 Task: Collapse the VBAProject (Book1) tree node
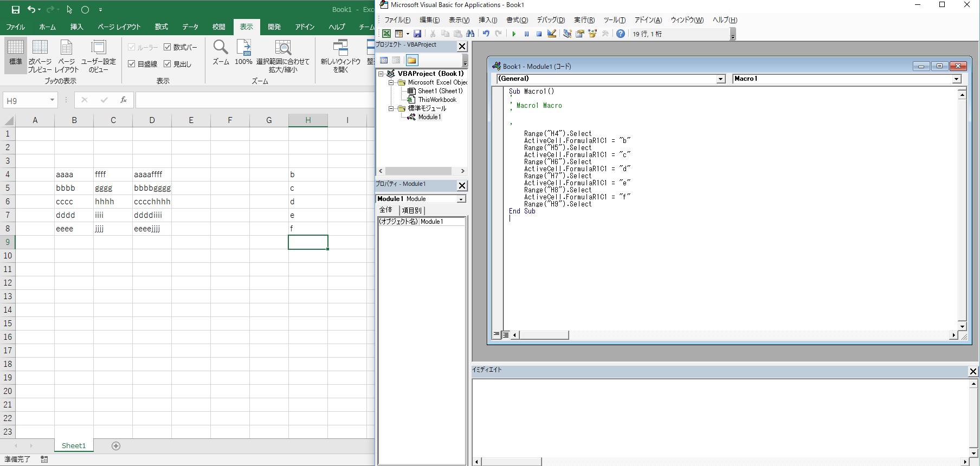(381, 74)
